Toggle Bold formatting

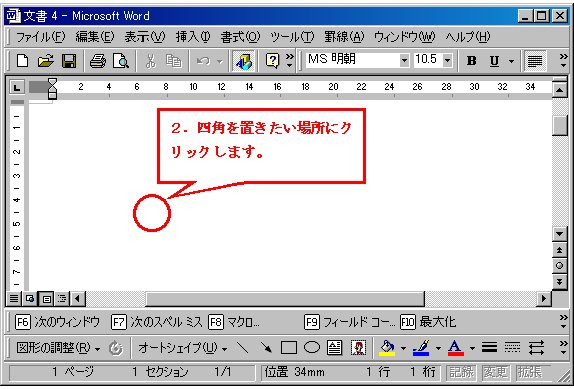pos(472,61)
